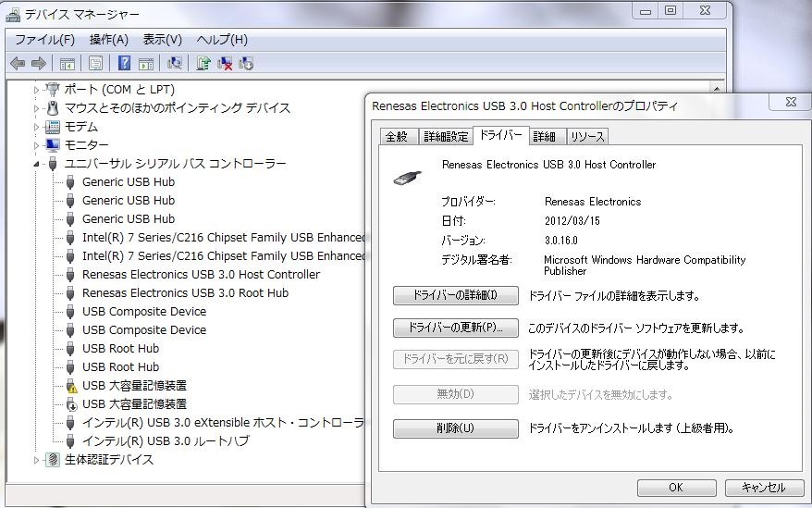
Task: Click the driver date 2012/03/15
Action: (x=572, y=221)
